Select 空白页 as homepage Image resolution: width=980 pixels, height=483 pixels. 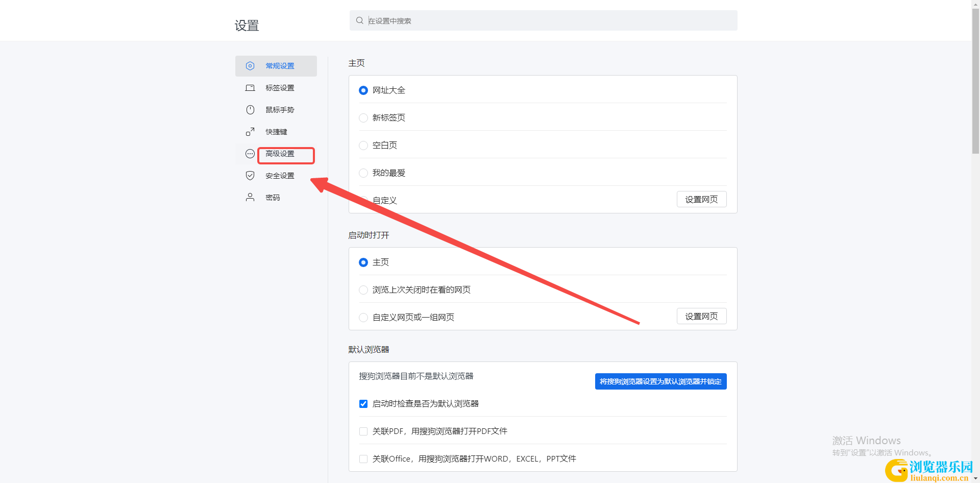[363, 146]
